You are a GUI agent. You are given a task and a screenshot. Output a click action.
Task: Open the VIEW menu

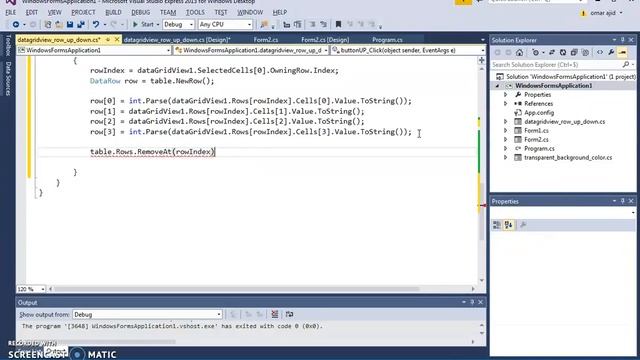(54, 13)
